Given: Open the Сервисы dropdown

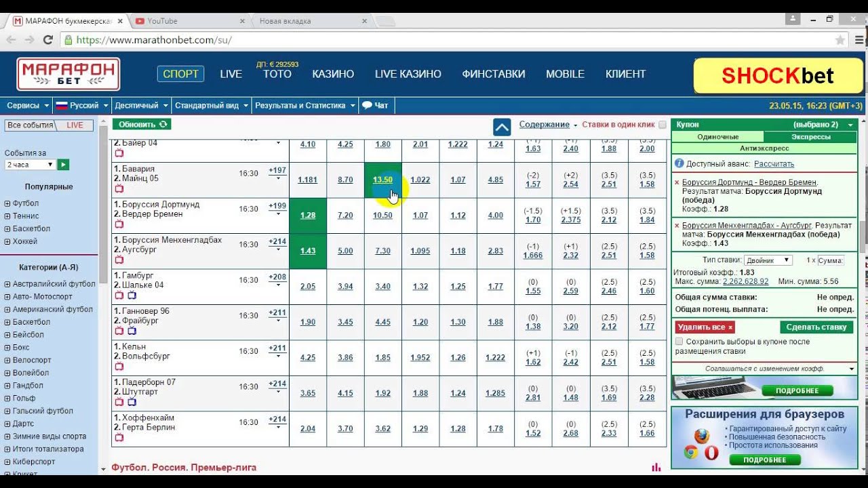Looking at the screenshot, I should [x=28, y=105].
